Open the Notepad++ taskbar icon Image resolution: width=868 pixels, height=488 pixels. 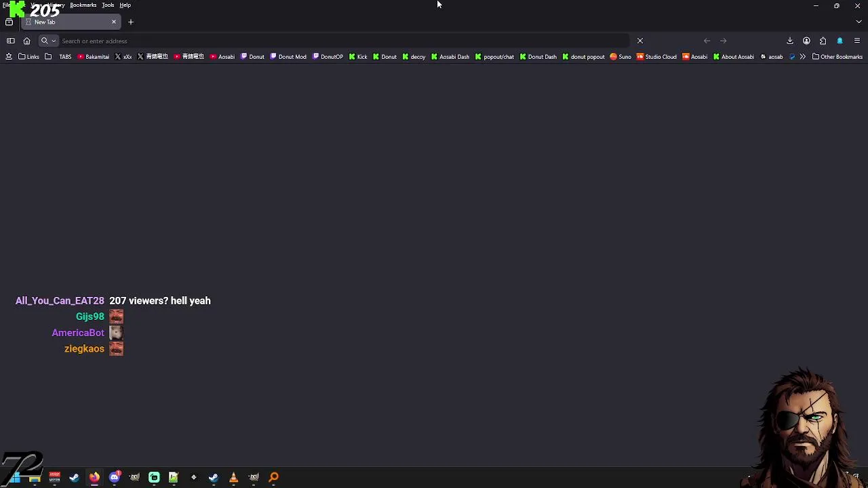pyautogui.click(x=174, y=477)
